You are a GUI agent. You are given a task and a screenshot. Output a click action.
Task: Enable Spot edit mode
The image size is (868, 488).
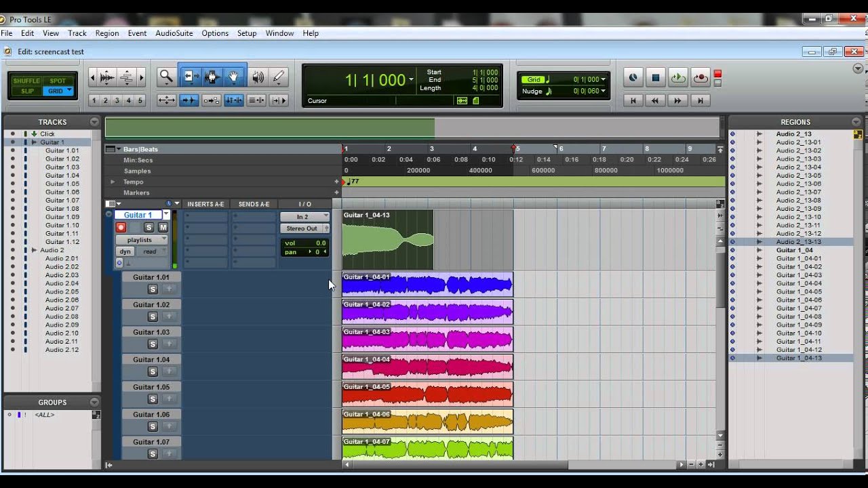(58, 81)
